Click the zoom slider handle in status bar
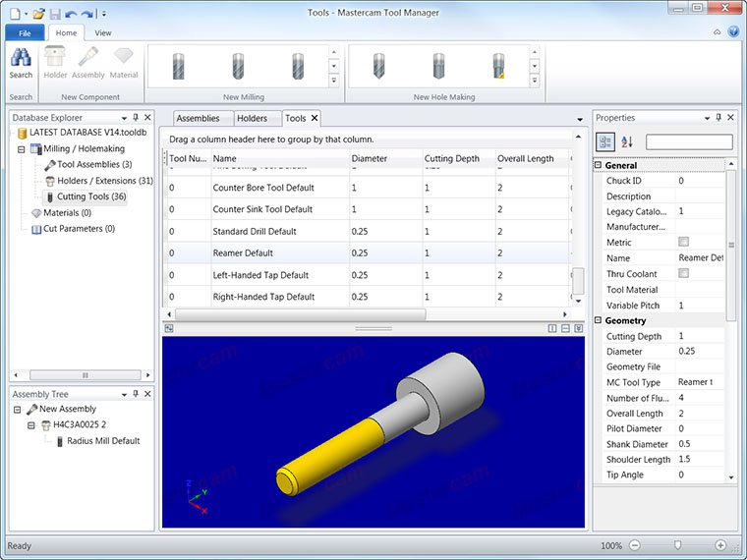The width and height of the screenshot is (747, 560). 677,544
